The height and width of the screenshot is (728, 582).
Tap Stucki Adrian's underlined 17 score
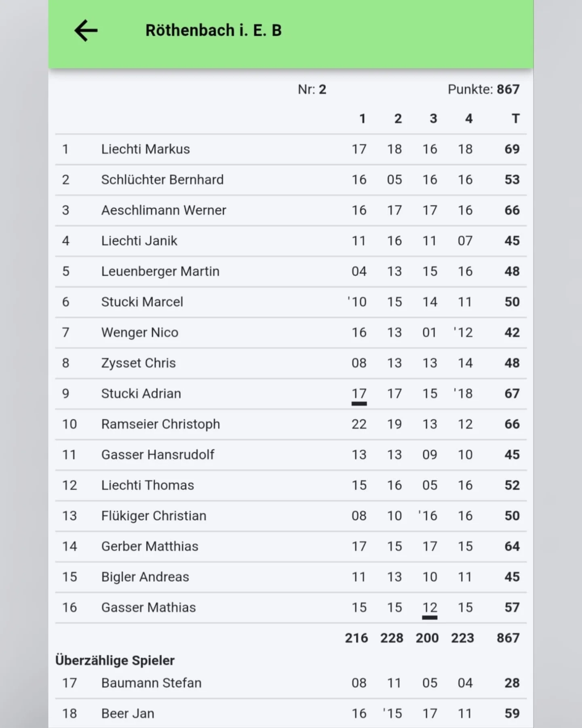[359, 394]
